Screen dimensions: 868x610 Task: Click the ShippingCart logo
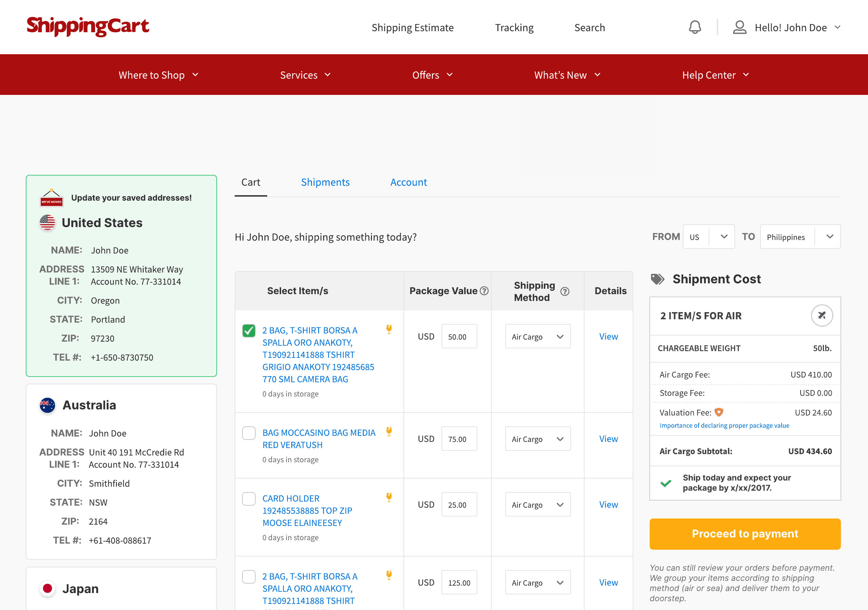pyautogui.click(x=88, y=26)
